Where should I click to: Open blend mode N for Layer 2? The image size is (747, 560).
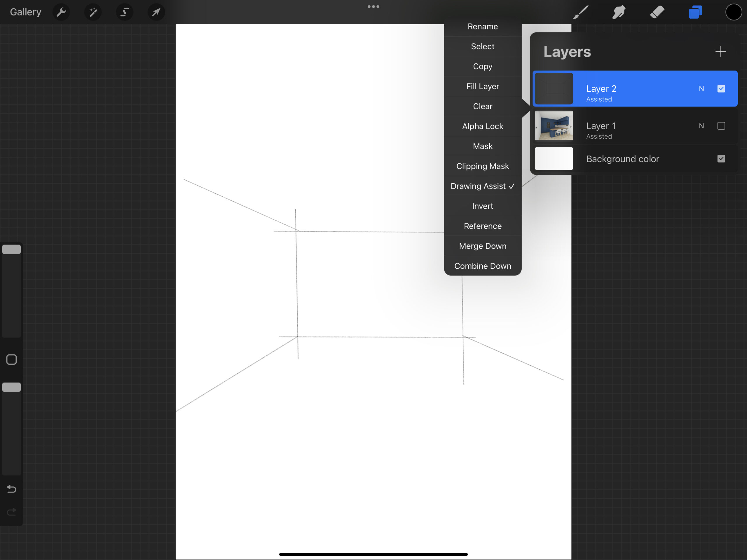[x=701, y=88]
